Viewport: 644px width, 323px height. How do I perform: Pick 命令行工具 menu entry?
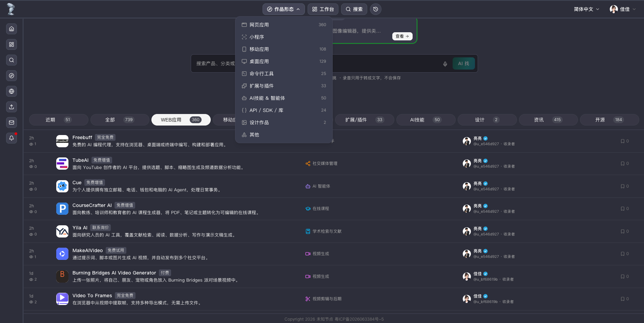pos(284,74)
